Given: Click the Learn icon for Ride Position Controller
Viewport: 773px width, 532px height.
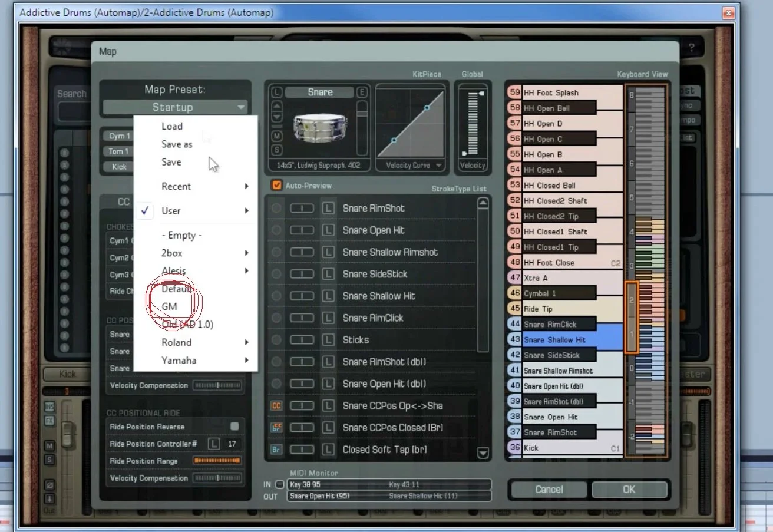Looking at the screenshot, I should [215, 444].
